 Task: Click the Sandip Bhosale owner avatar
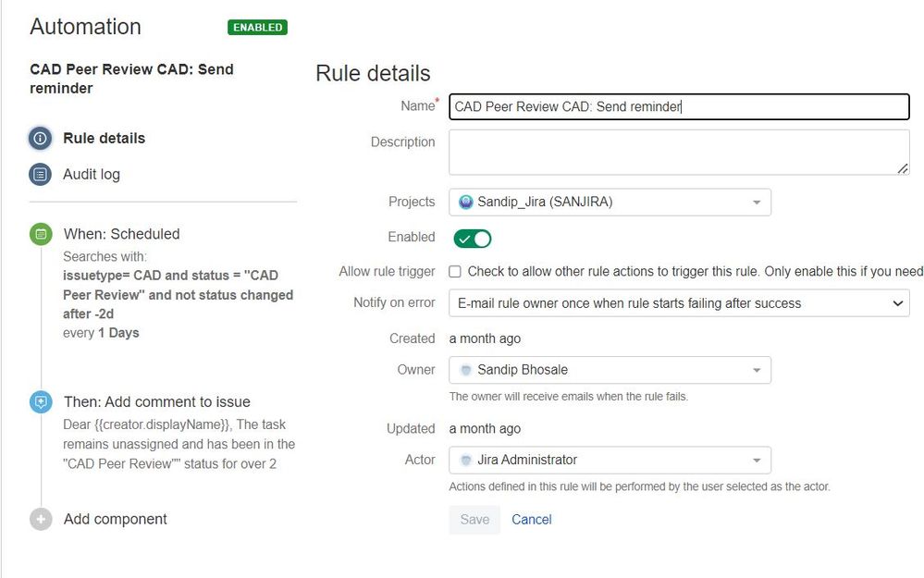coord(465,370)
